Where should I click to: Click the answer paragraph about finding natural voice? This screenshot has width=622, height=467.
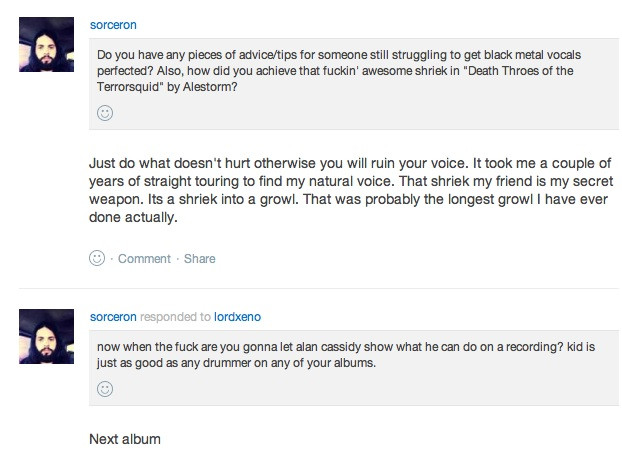349,191
